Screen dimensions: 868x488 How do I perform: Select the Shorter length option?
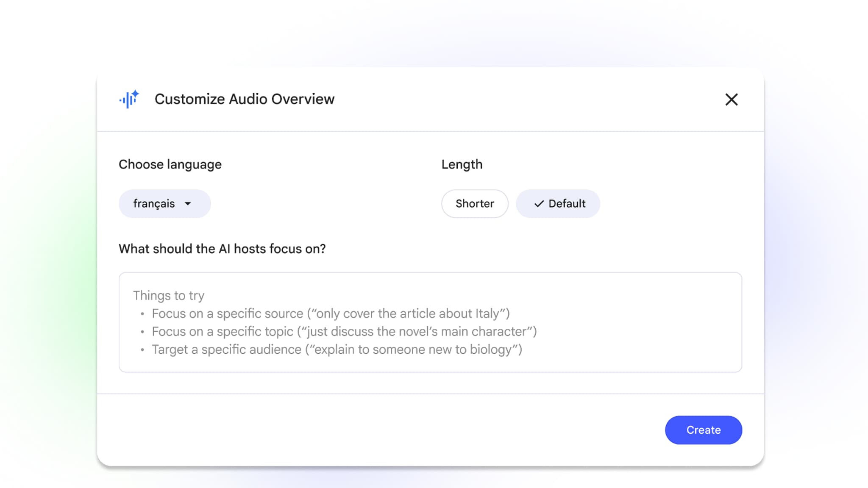[x=474, y=204]
